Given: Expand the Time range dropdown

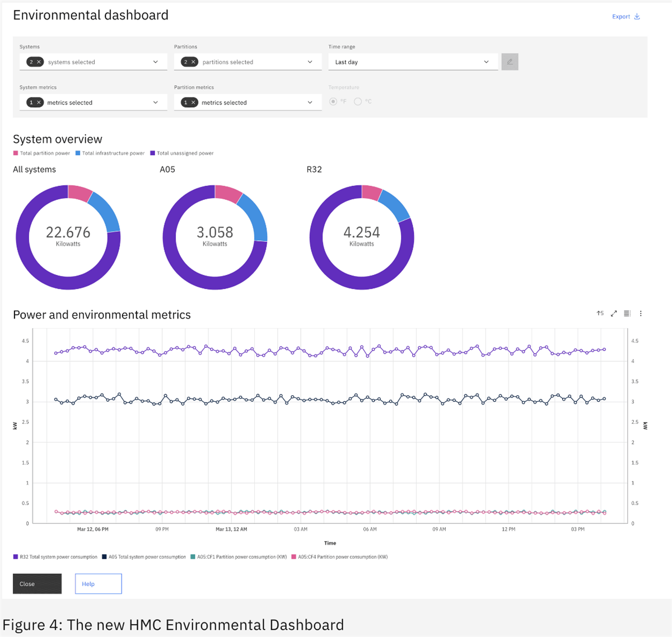Looking at the screenshot, I should (x=486, y=62).
